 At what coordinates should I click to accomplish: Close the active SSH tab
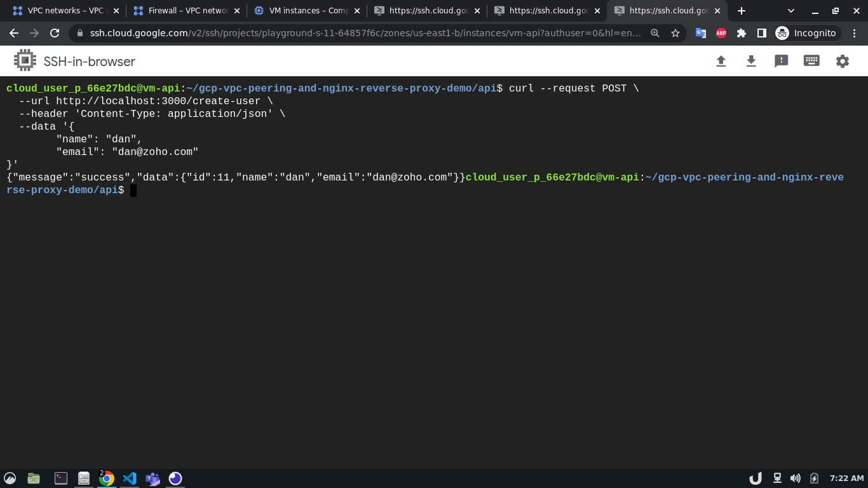tap(717, 11)
